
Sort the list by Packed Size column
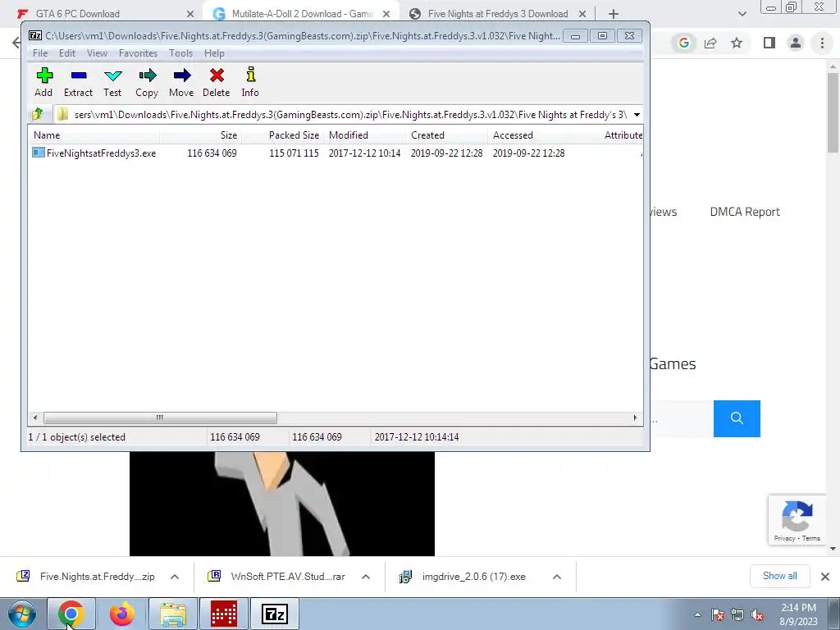[282, 135]
